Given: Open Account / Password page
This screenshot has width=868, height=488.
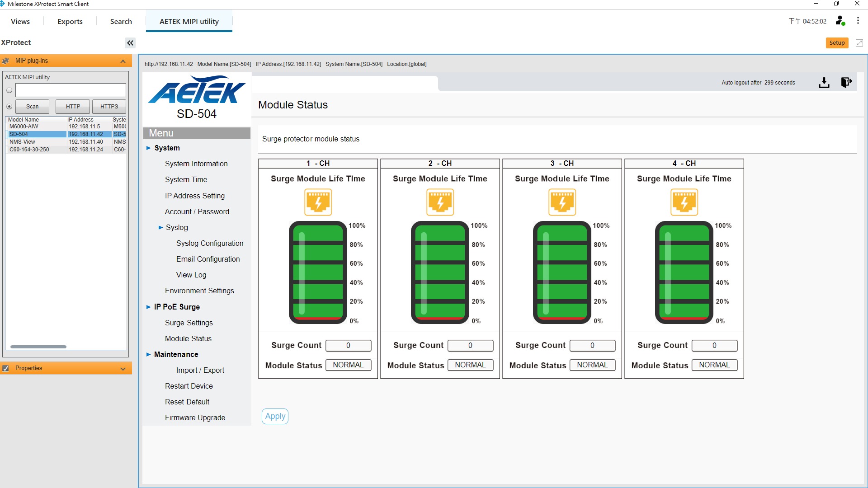Looking at the screenshot, I should tap(197, 211).
